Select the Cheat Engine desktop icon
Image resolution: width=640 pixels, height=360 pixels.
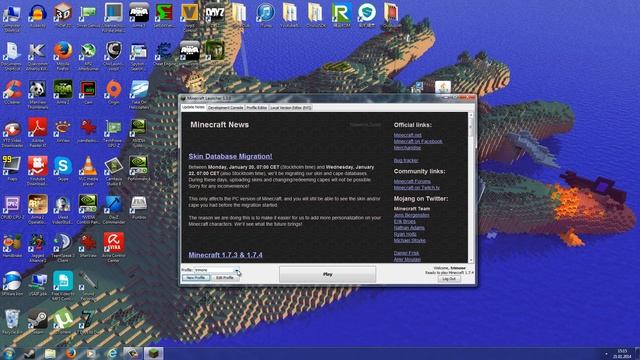pos(164,53)
